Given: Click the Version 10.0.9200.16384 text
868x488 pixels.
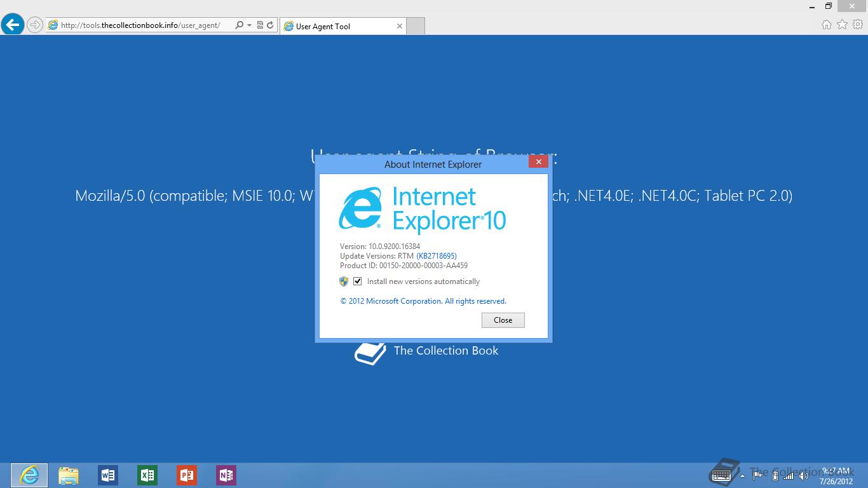Looking at the screenshot, I should [380, 247].
